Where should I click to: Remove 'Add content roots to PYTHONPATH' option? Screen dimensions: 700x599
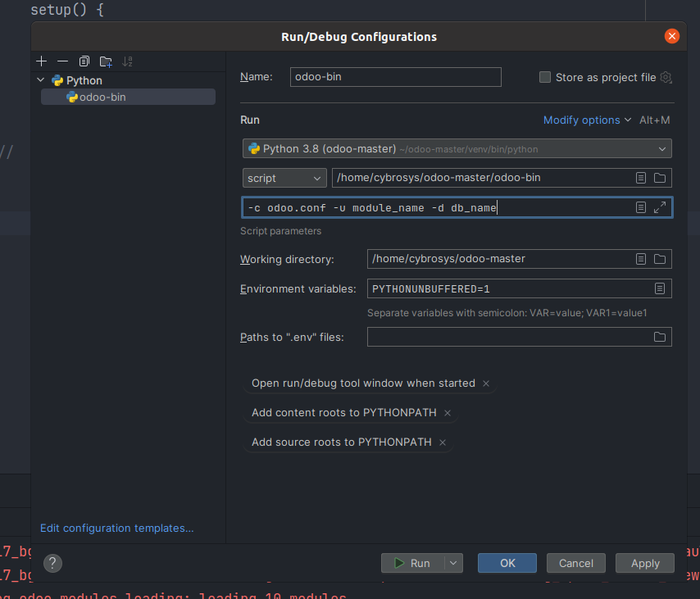tap(448, 413)
